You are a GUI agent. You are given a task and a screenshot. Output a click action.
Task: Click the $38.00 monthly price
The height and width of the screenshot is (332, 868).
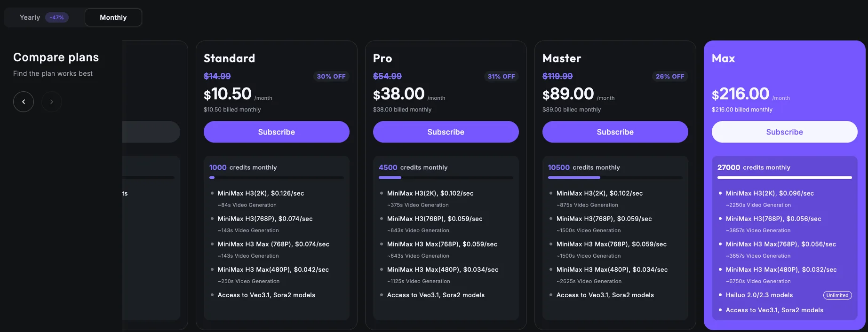(399, 94)
